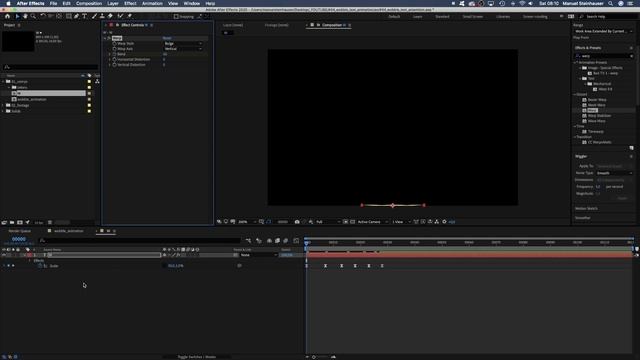Select the Rectangle shape tool

tap(69, 16)
